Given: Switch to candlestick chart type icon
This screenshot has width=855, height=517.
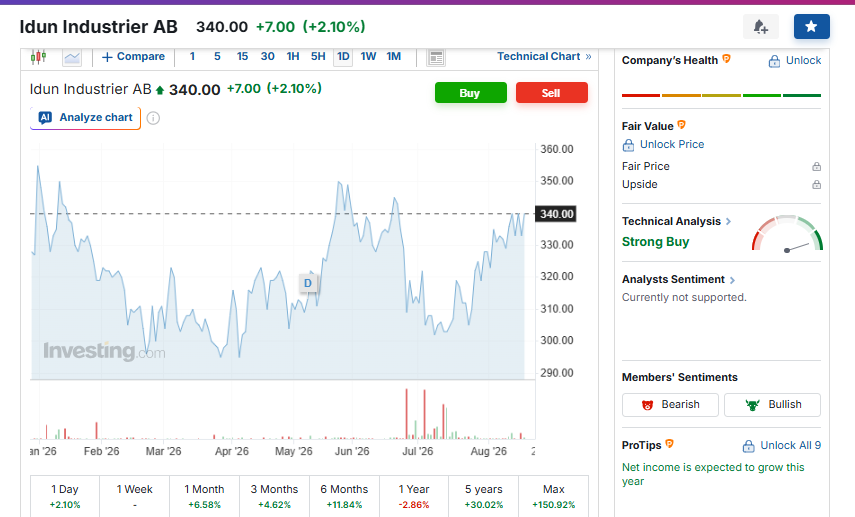Looking at the screenshot, I should click(38, 57).
